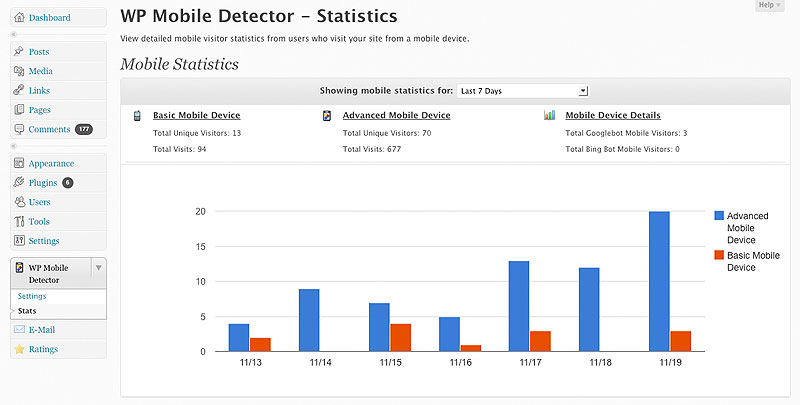Click 'Total Unique Visitors: 70' text
Viewport: 800px width, 405px height.
[x=387, y=133]
